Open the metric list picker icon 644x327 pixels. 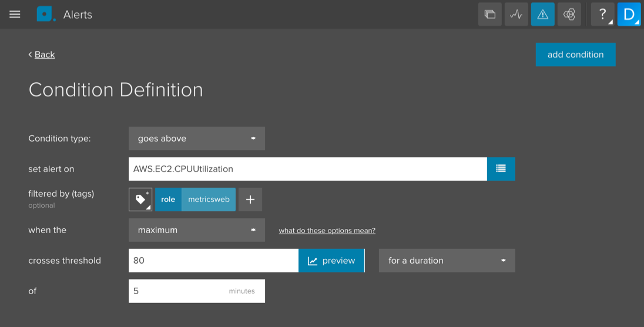(x=501, y=169)
